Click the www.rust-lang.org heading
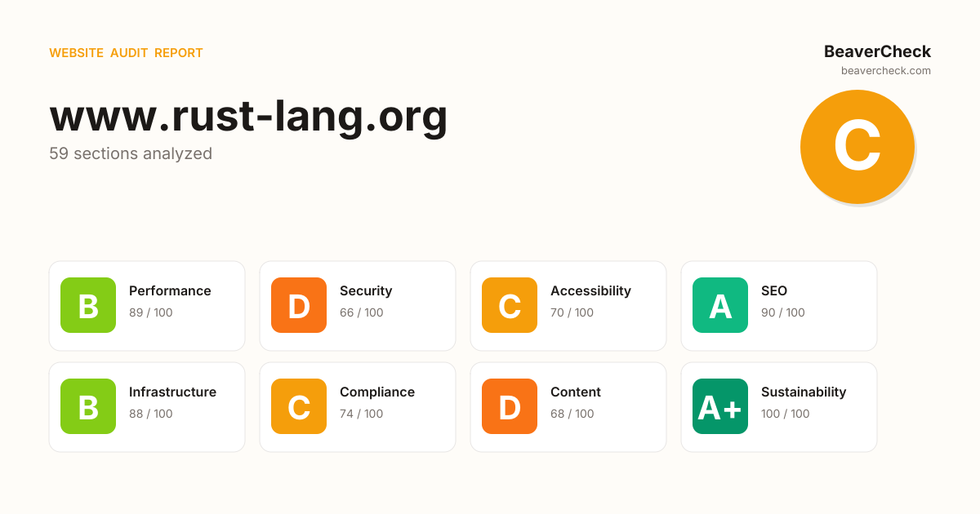The image size is (980, 514). click(x=248, y=115)
